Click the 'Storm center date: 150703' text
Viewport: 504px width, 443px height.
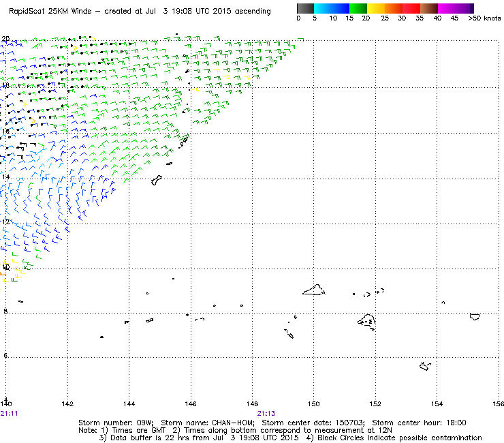click(313, 423)
